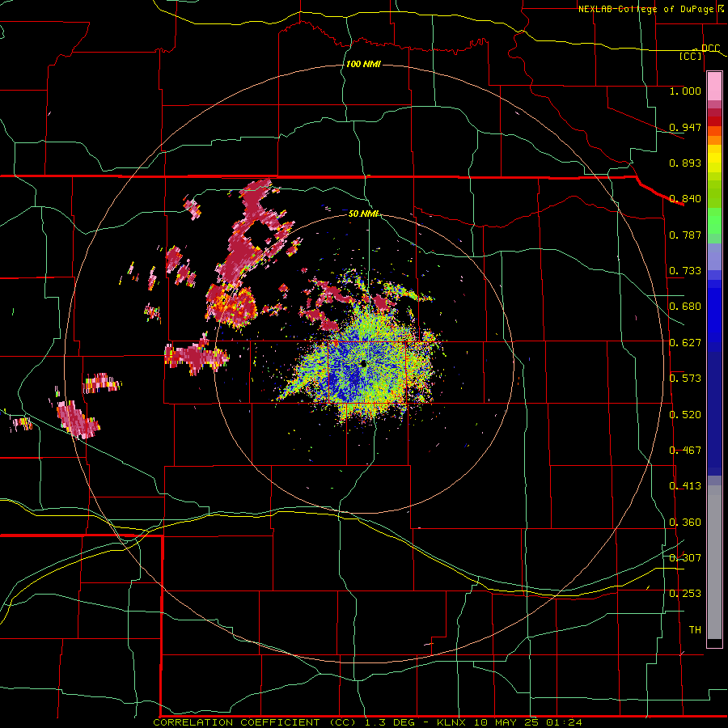Click the 0.413 legend value
Screen dimensions: 728x728
(685, 486)
